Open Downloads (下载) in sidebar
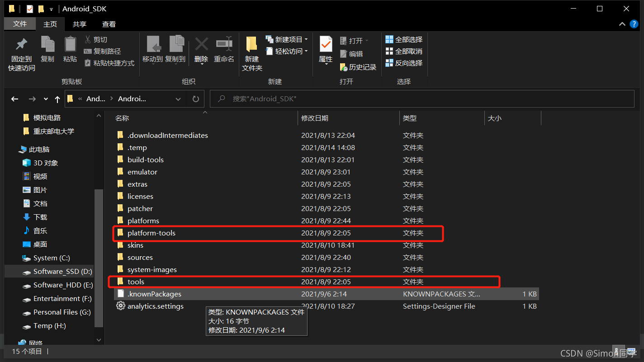This screenshot has height=362, width=644. click(40, 217)
